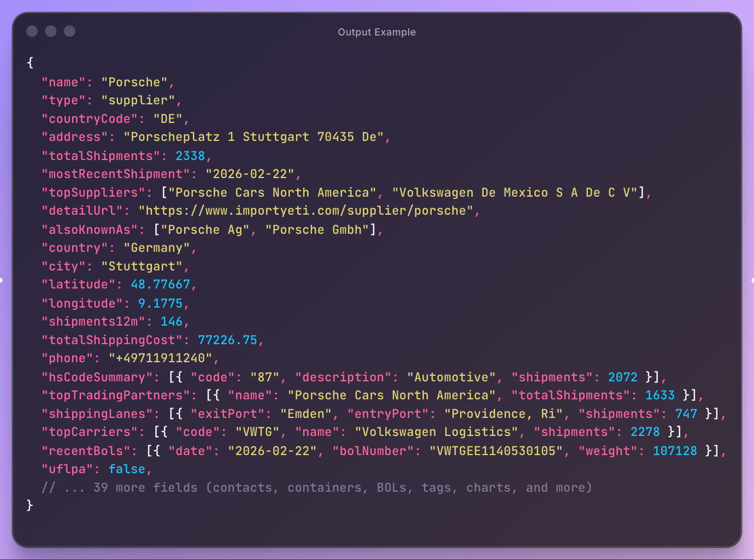Click the "Porsche Ag" alias
Image resolution: width=754 pixels, height=560 pixels.
[205, 230]
